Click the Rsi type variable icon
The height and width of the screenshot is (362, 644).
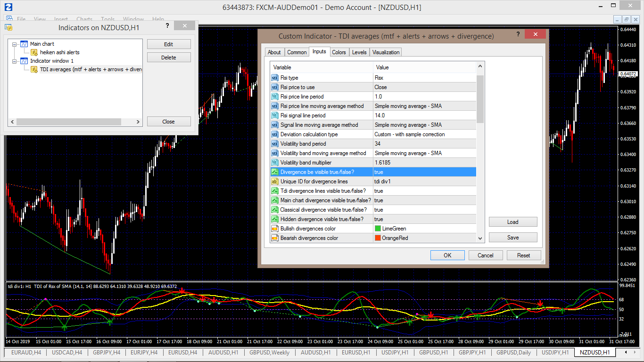point(275,78)
